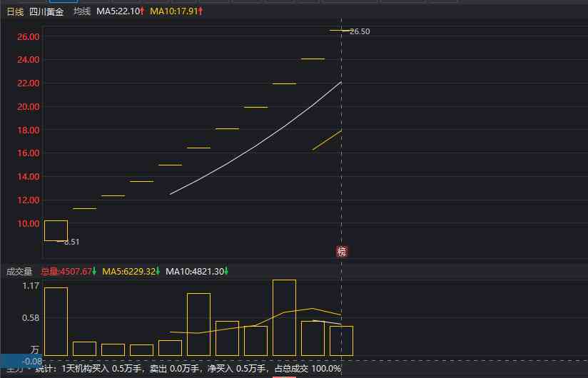Viewport: 588px width, 378px height.
Task: Click the rightmost volume bar
Action: click(x=341, y=341)
